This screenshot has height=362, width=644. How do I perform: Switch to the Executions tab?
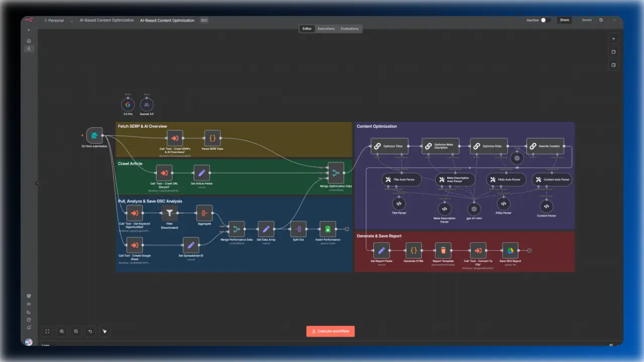point(326,29)
